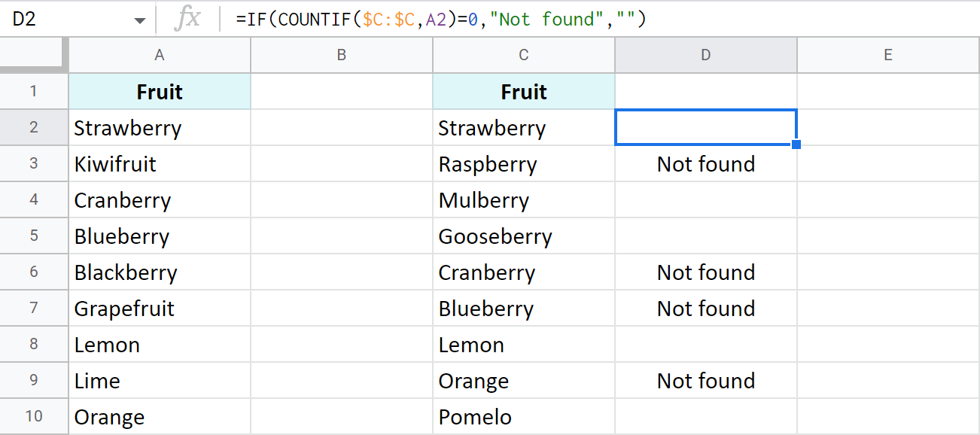This screenshot has height=435, width=980.
Task: Select column B header
Action: click(x=342, y=55)
